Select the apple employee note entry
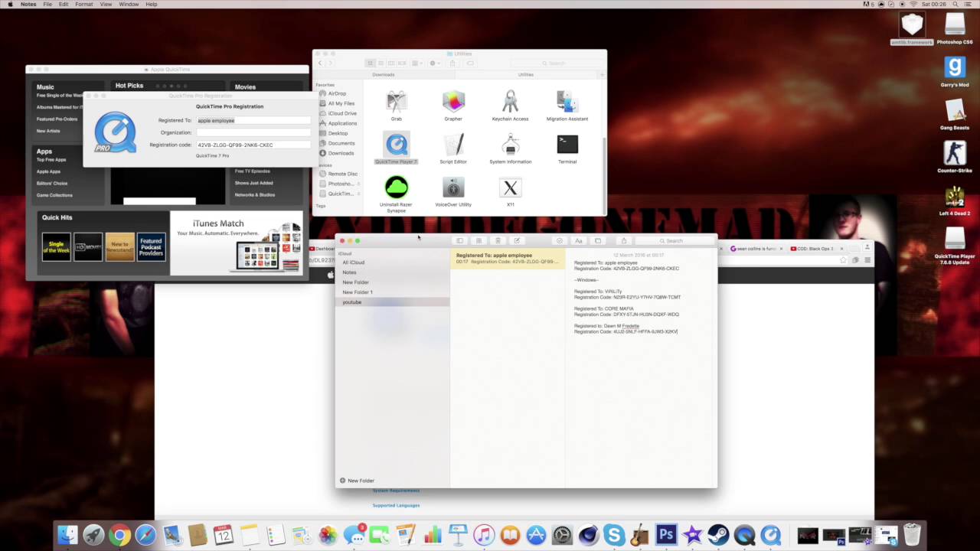980x551 pixels. point(507,259)
